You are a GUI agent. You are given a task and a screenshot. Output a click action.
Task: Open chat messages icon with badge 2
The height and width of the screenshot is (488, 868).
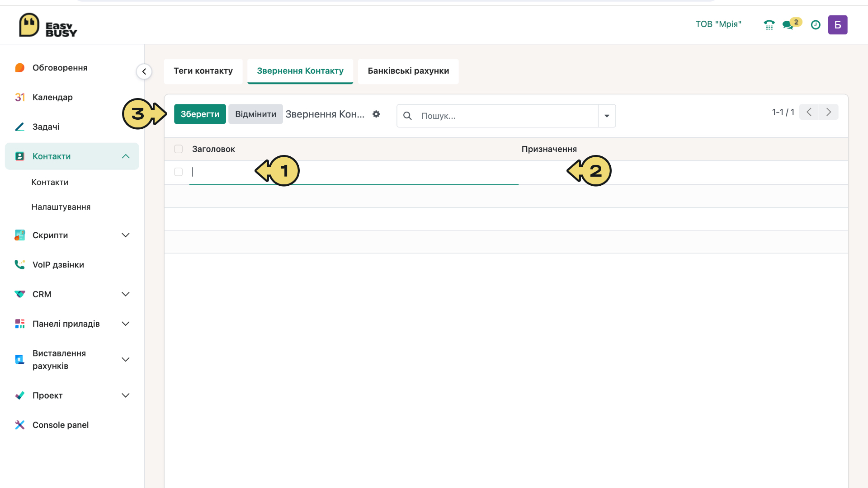[x=792, y=24]
